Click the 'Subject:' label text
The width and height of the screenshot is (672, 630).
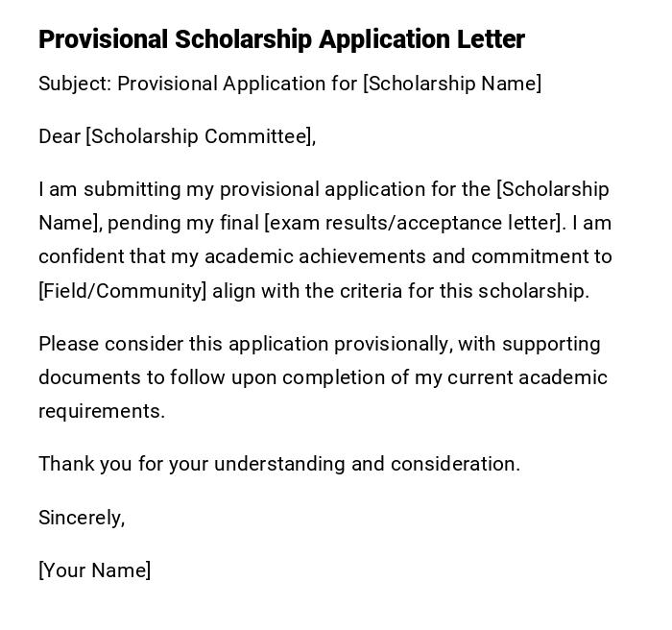(75, 84)
